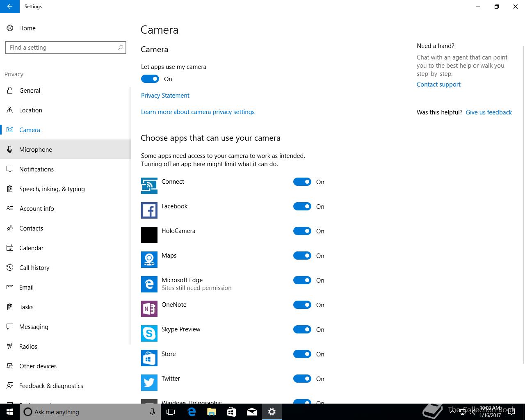The width and height of the screenshot is (525, 420).
Task: Click the Twitter app icon
Action: tap(149, 383)
